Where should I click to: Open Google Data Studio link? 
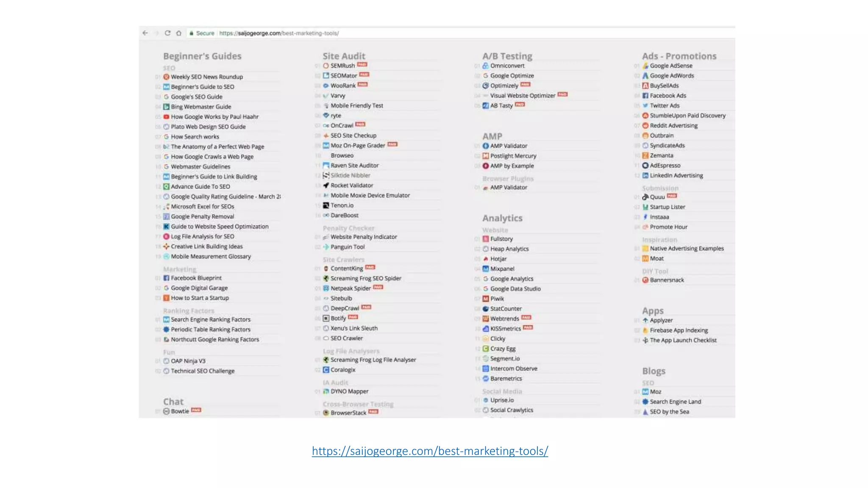tap(515, 289)
